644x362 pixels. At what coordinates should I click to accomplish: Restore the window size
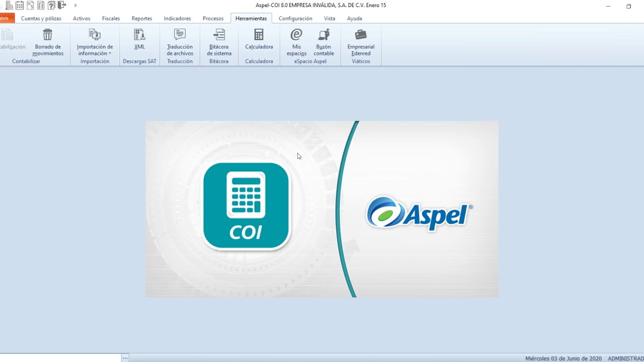pyautogui.click(x=628, y=6)
